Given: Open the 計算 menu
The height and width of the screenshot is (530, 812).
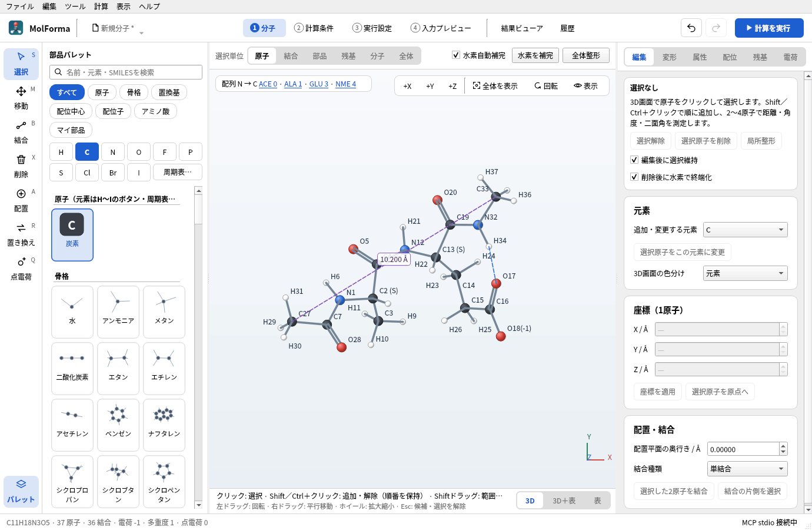Looking at the screenshot, I should pyautogui.click(x=101, y=6).
